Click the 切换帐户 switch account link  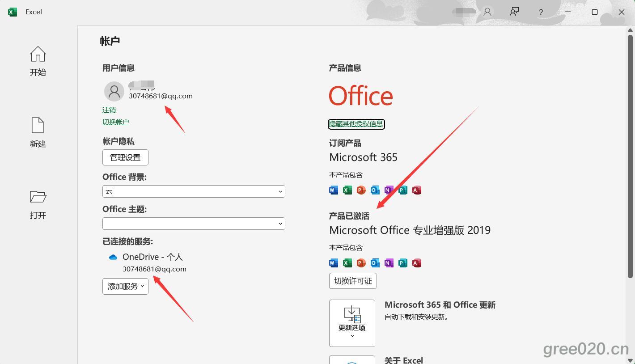116,122
